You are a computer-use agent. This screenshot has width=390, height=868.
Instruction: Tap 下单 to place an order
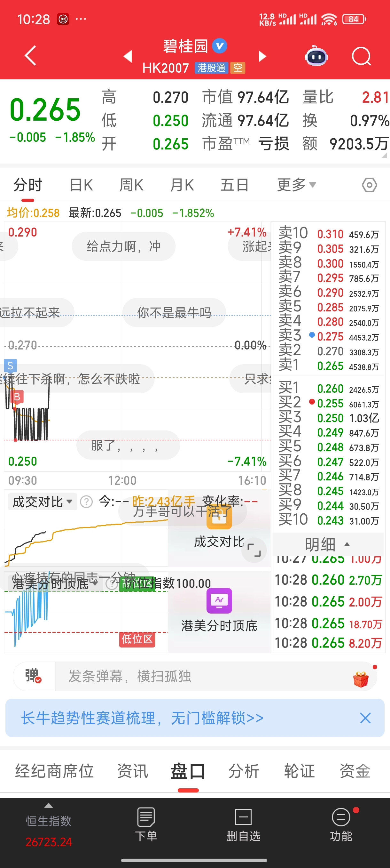146,825
